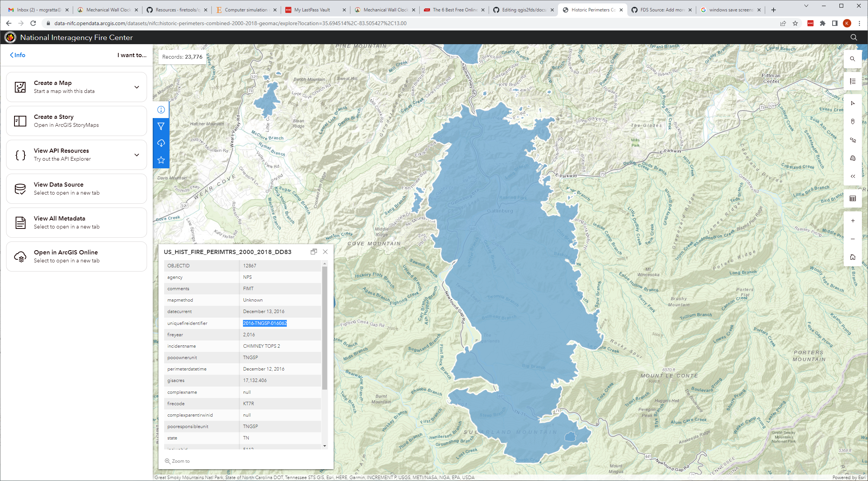
Task: Expand the View API Resources options
Action: point(137,155)
